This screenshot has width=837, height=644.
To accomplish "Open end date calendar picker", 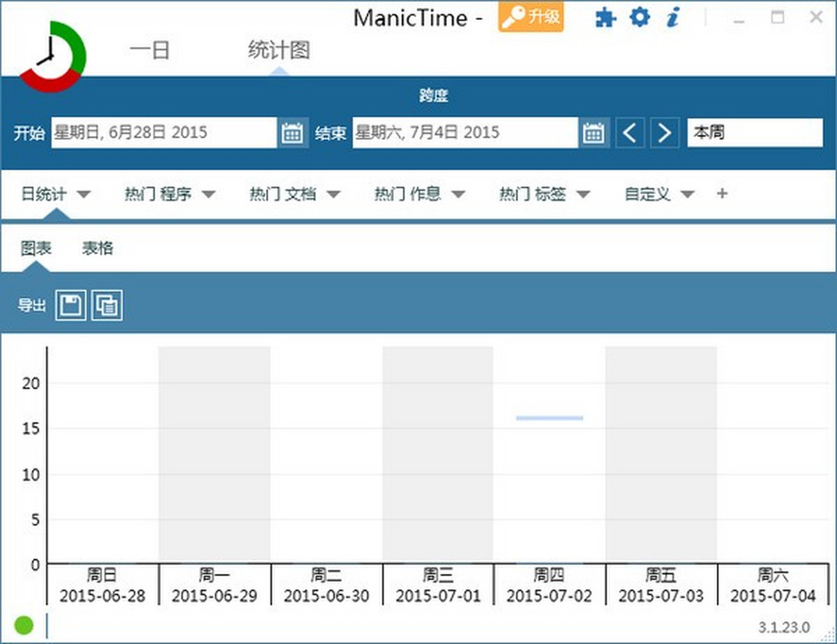I will point(594,132).
